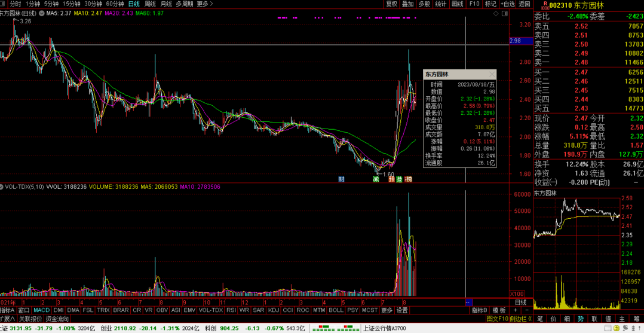Screen dimensions: 644x333
Task: Click the green 港 marker icon on chart
Action: coord(399,179)
